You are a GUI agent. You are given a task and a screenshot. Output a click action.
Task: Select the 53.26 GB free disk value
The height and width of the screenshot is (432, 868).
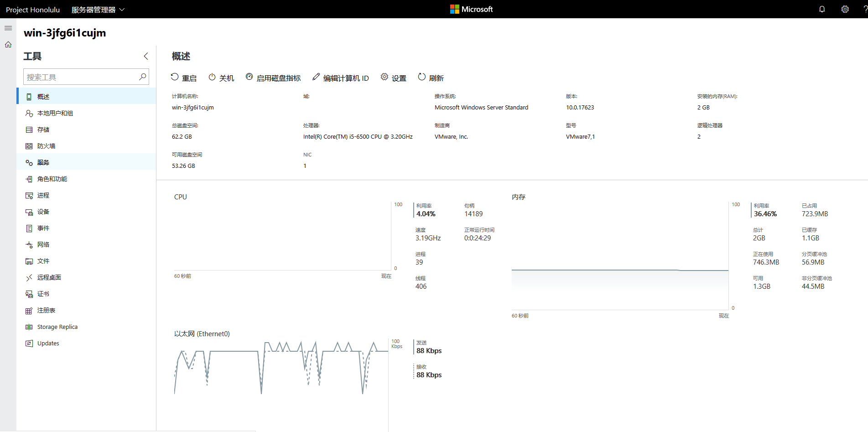(x=183, y=166)
